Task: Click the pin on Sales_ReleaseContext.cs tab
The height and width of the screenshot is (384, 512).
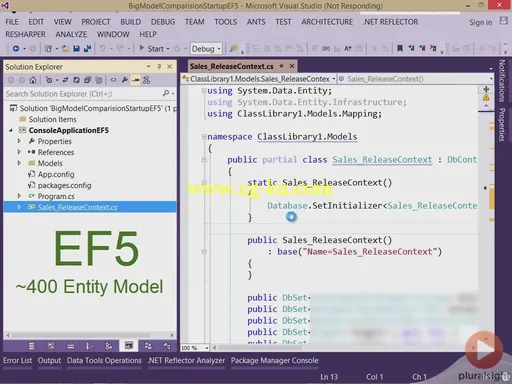Action: click(281, 66)
